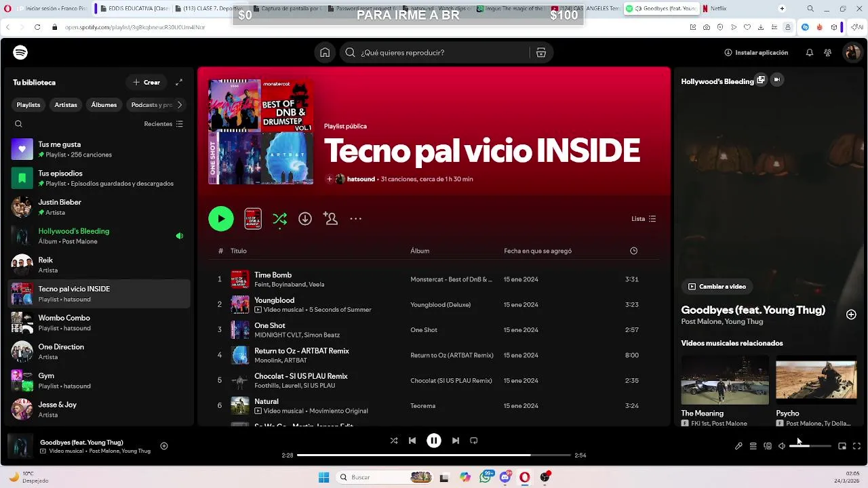868x488 pixels.
Task: Open the Browse icon in the search bar
Action: (x=540, y=53)
